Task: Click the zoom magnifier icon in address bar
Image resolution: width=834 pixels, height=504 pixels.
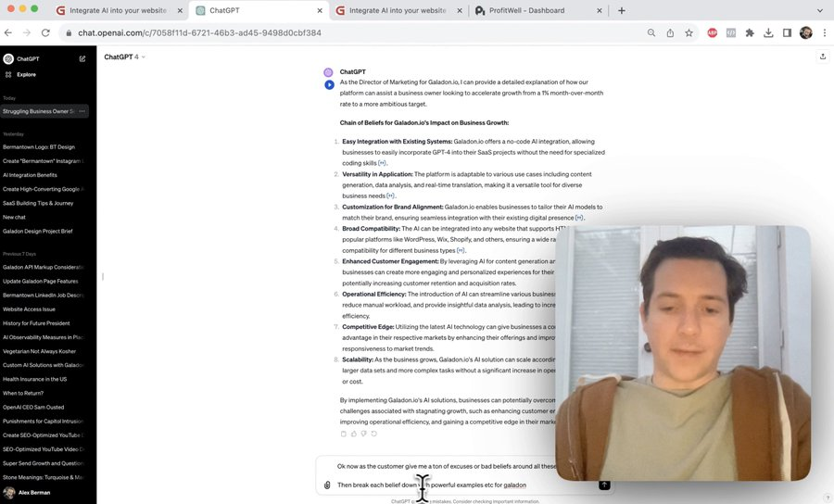Action: (651, 33)
